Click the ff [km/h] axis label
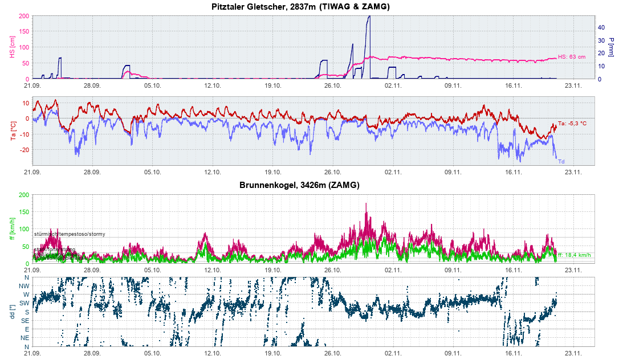Screen dimensions: 627x364 (x=11, y=228)
